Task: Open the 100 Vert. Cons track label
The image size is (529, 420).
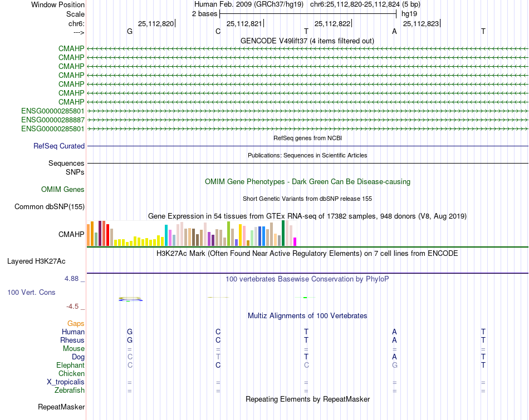Action: point(31,292)
